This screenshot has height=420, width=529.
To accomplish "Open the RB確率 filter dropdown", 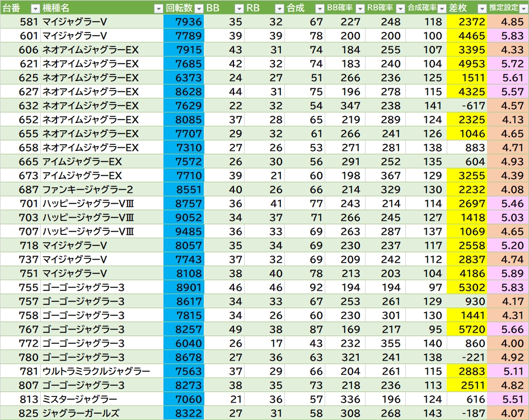I will click(400, 8).
